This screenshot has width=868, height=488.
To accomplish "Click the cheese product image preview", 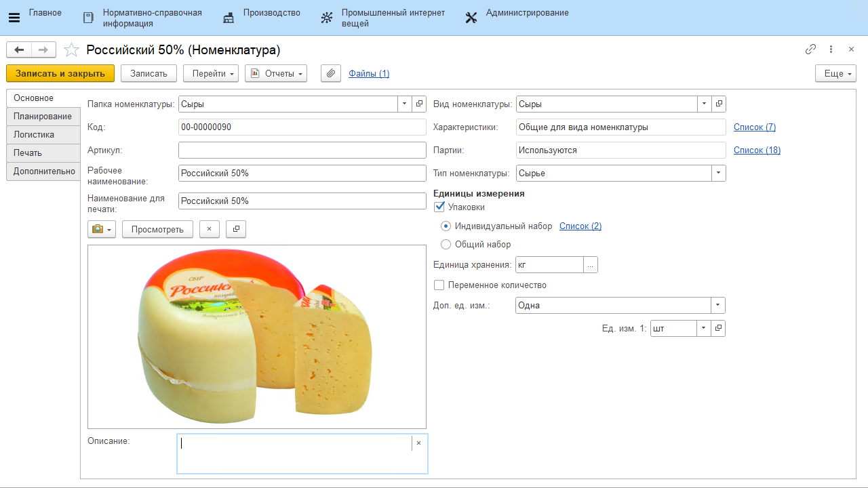I will [x=256, y=337].
